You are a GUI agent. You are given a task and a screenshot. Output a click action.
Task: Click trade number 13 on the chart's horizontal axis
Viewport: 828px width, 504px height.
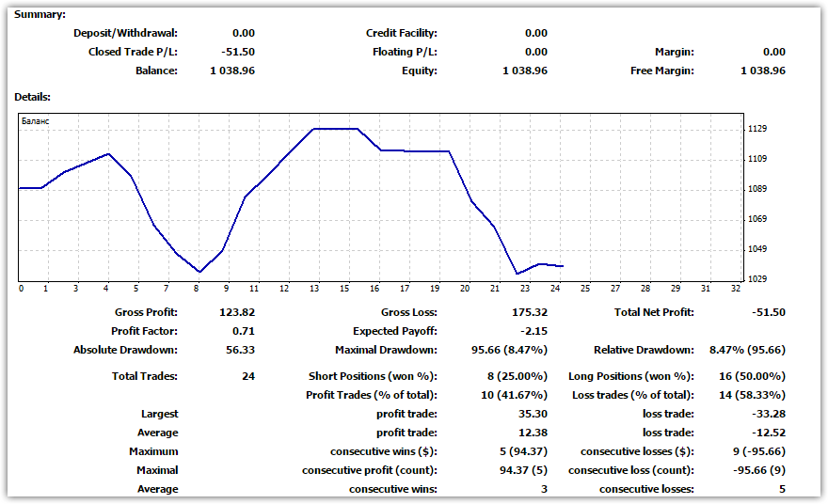coord(314,289)
